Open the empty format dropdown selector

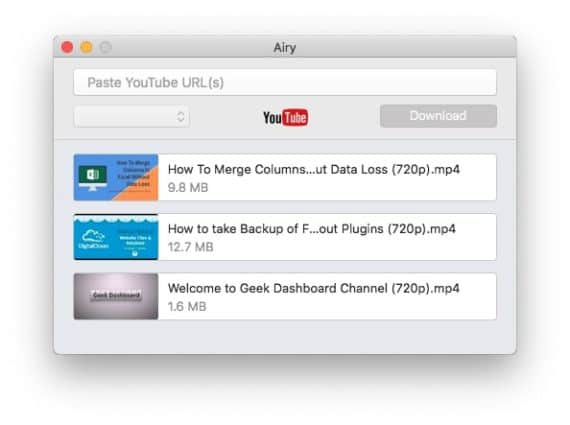pyautogui.click(x=132, y=117)
